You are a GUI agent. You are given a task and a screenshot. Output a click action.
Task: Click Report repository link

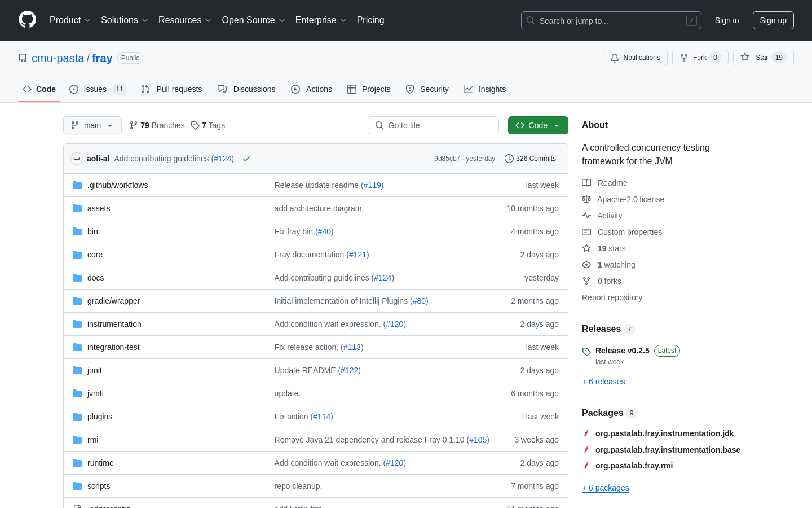tap(612, 297)
